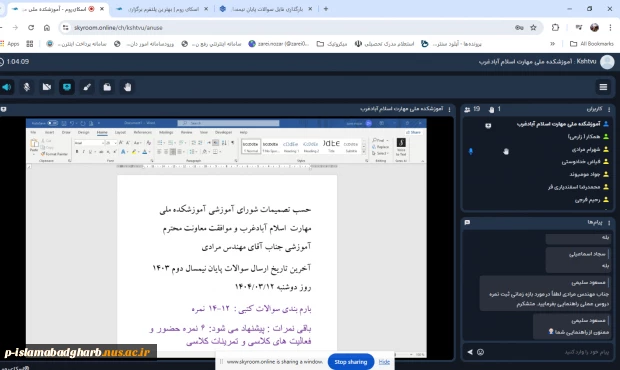The width and height of the screenshot is (620, 370).
Task: Open the whiteboard brush tool
Action: coord(87,87)
